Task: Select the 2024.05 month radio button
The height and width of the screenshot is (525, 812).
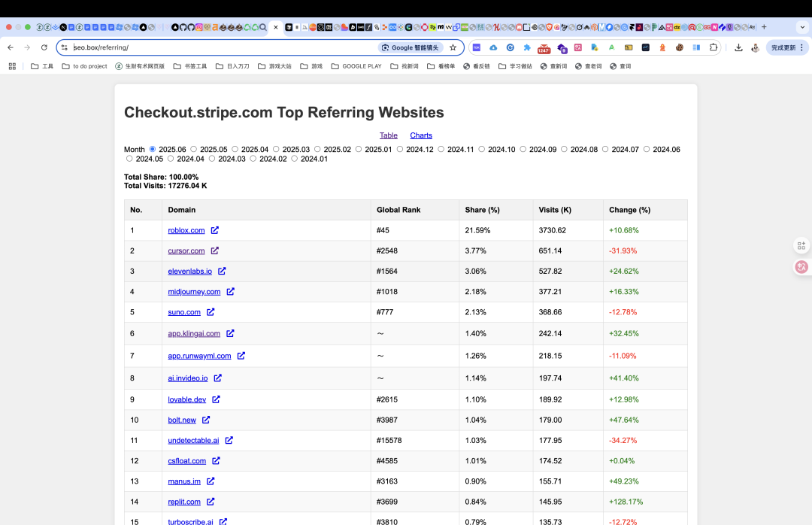Action: pos(129,159)
